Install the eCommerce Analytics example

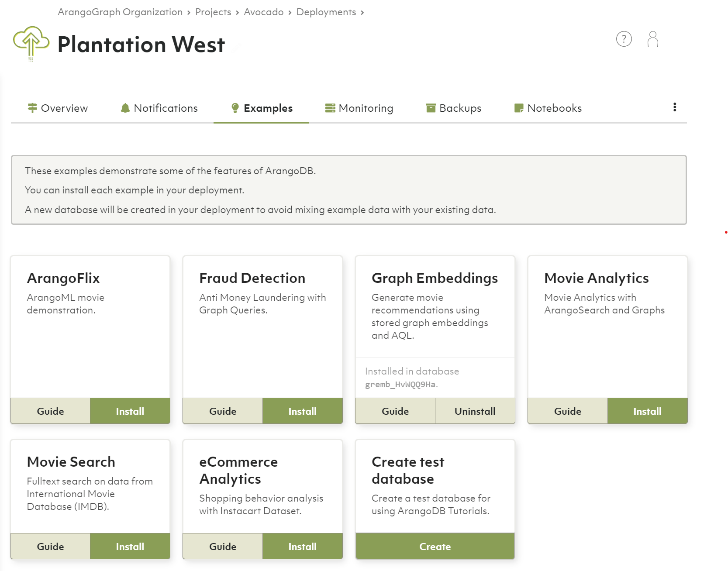point(302,546)
